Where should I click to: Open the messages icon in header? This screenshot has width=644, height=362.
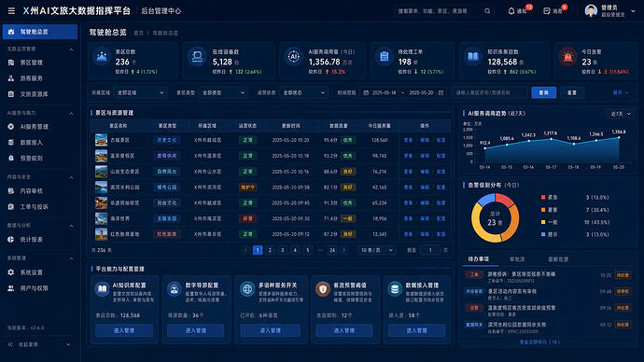click(x=547, y=11)
